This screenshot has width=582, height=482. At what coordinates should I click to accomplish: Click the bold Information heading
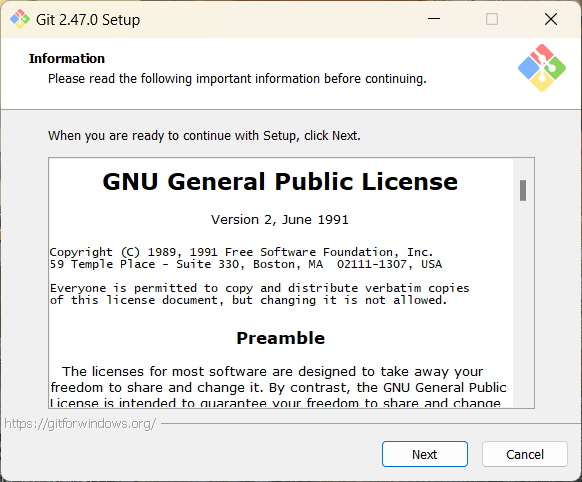coord(67,59)
